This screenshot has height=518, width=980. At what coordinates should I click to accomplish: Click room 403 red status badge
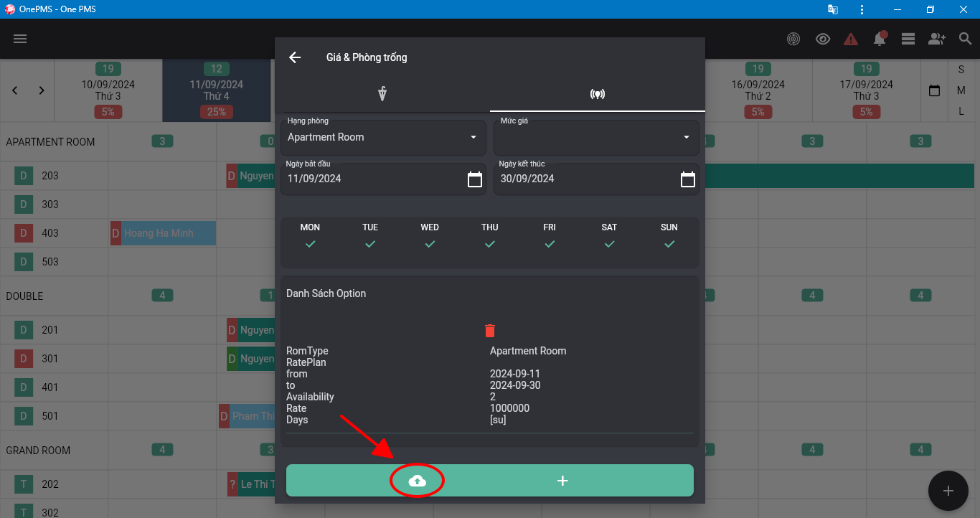pos(23,233)
